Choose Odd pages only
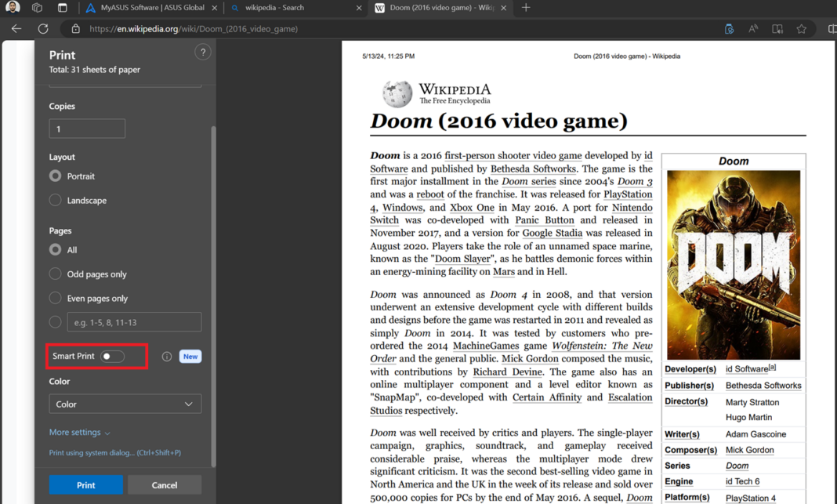 click(55, 274)
